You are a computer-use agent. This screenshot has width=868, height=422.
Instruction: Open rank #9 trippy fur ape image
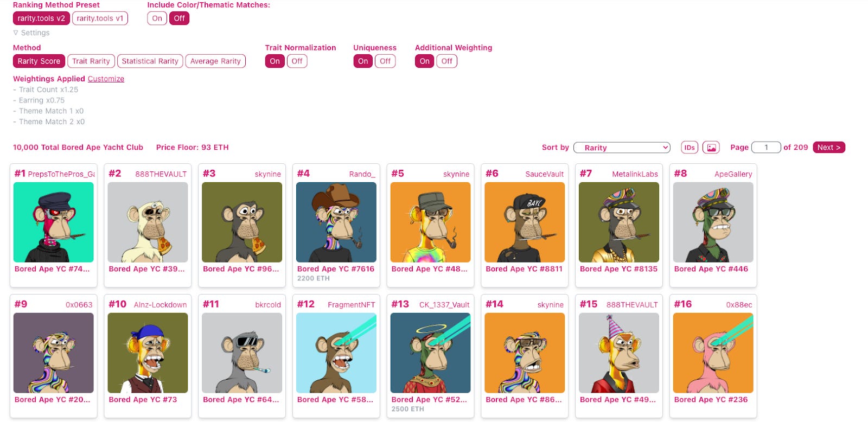tap(54, 353)
